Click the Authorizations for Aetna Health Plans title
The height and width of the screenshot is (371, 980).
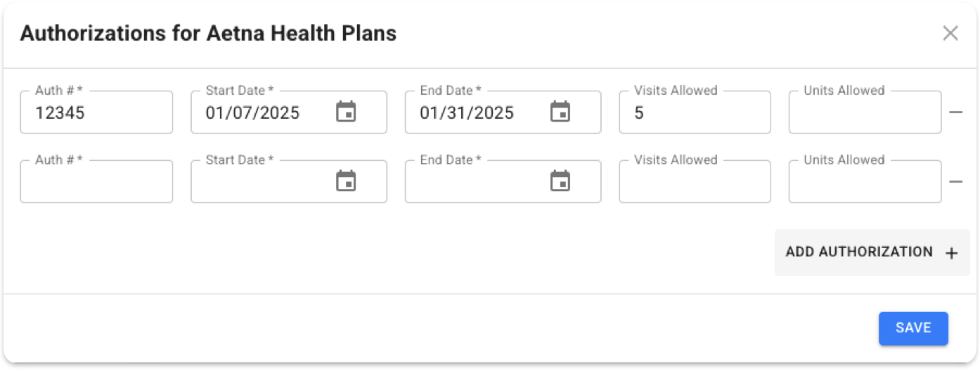[208, 33]
